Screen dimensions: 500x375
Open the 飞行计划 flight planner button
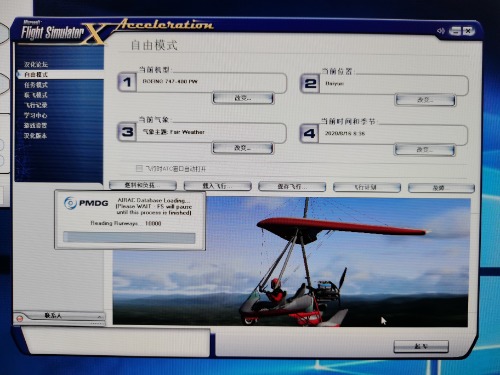367,187
